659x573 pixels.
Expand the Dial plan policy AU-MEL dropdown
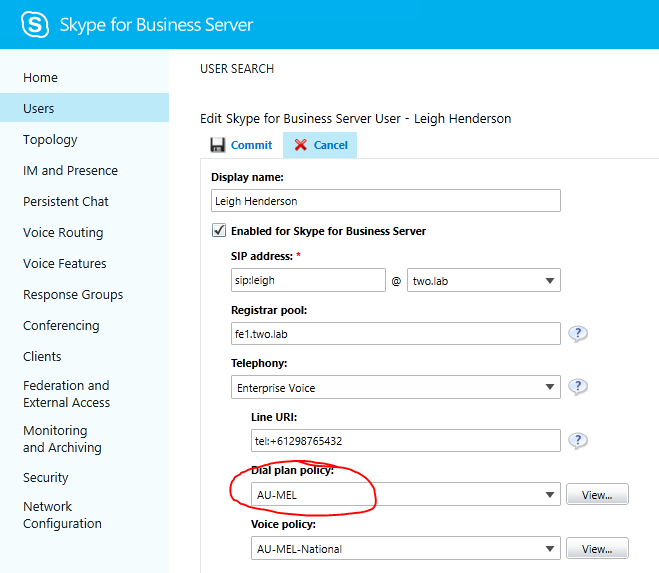(405, 494)
